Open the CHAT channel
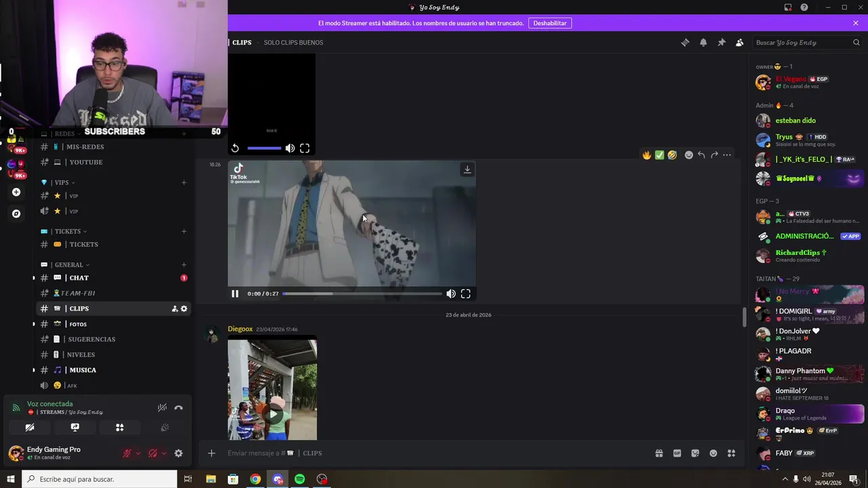Viewport: 868px width, 488px height. point(113,278)
